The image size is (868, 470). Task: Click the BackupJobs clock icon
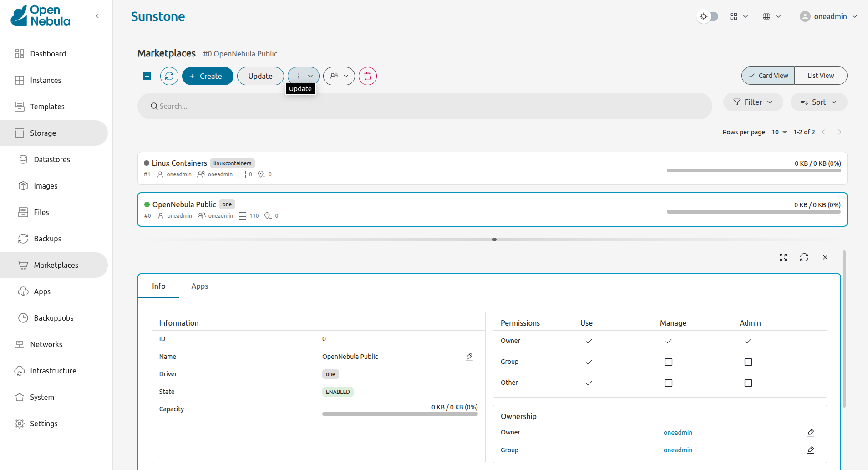pos(23,318)
